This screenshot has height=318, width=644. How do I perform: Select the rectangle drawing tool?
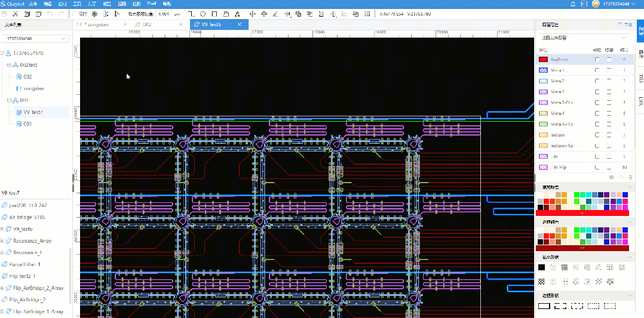click(214, 14)
